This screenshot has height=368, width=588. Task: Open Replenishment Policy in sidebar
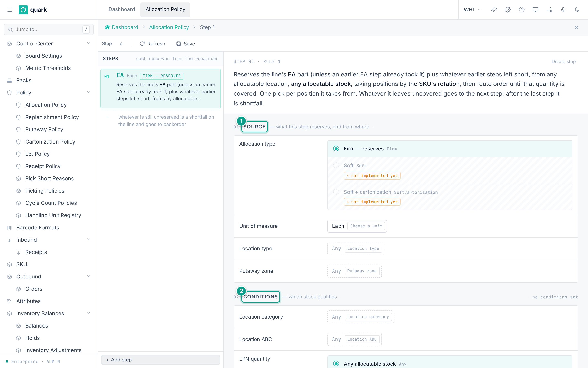(52, 117)
